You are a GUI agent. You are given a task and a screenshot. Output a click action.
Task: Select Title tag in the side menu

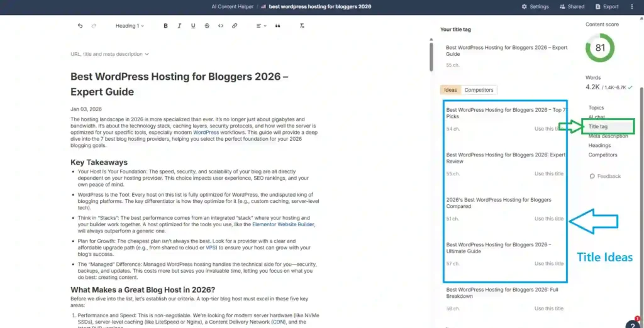597,126
